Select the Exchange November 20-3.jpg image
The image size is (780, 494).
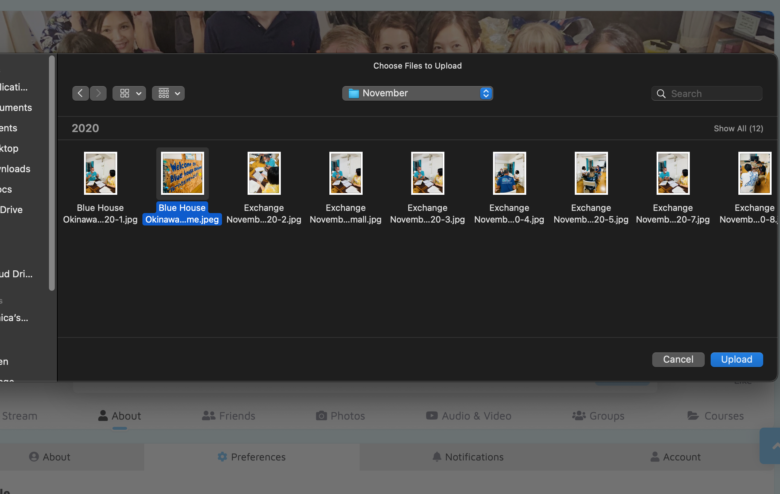tap(428, 173)
